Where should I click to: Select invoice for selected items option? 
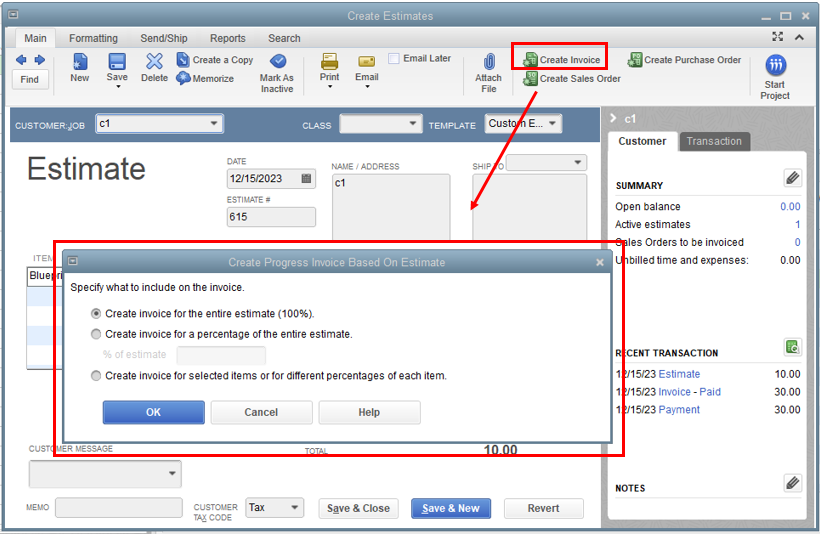[x=96, y=376]
